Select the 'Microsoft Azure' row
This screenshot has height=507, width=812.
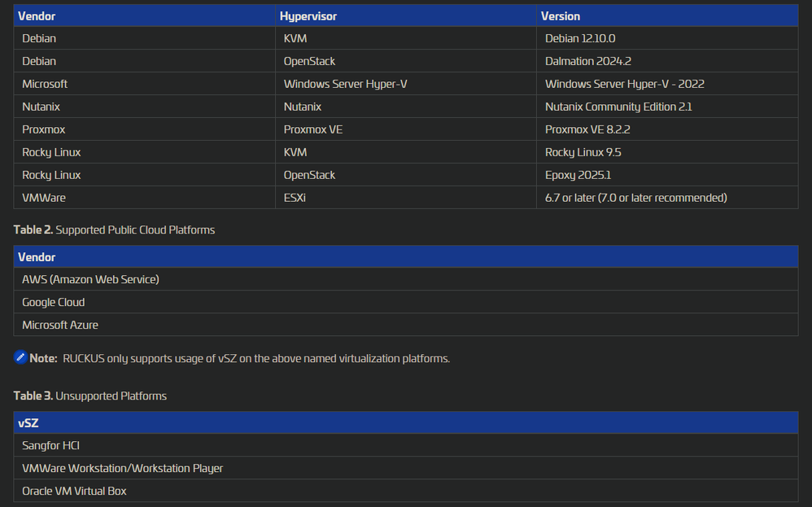406,325
